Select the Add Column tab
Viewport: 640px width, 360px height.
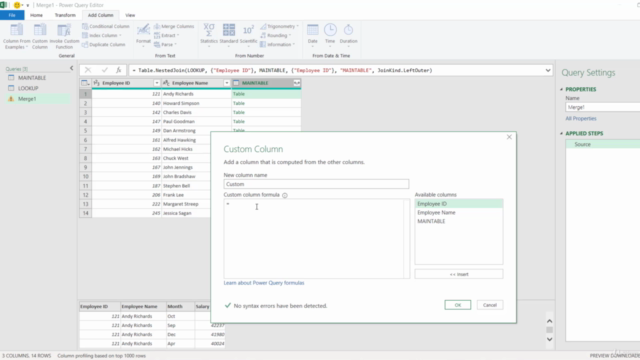[x=100, y=15]
